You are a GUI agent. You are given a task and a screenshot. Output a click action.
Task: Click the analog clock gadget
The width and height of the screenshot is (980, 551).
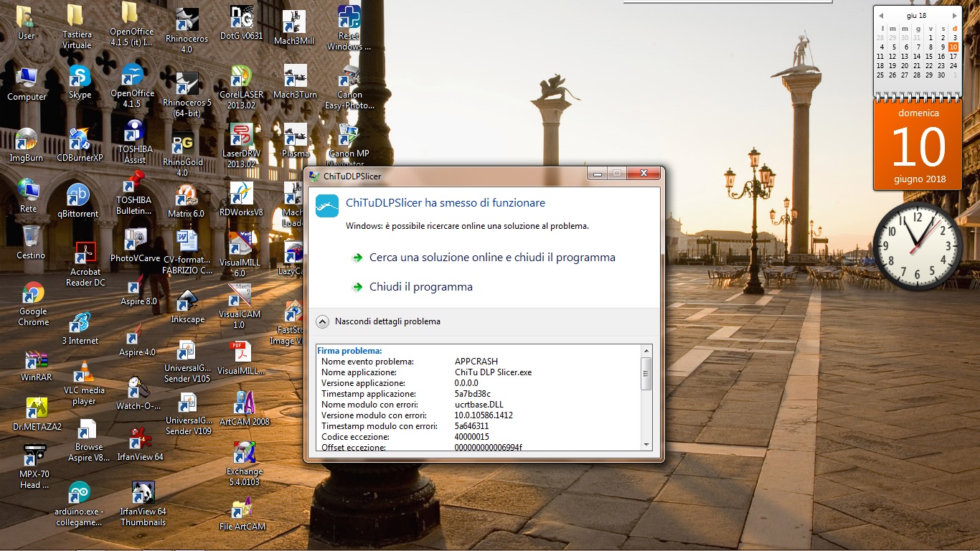coord(917,246)
